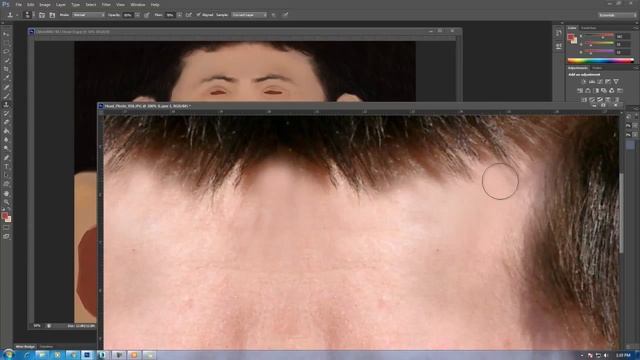The height and width of the screenshot is (360, 640).
Task: Open the collapsed Properties panel icon
Action: pos(558,46)
